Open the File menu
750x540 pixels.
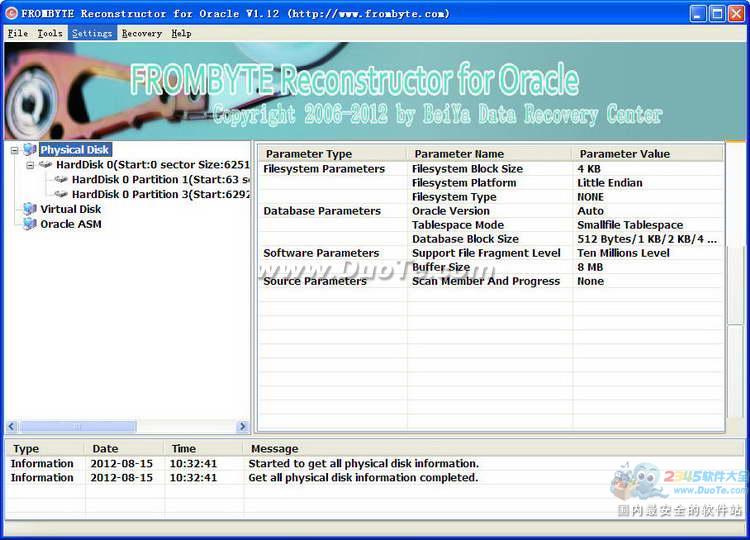(x=18, y=33)
